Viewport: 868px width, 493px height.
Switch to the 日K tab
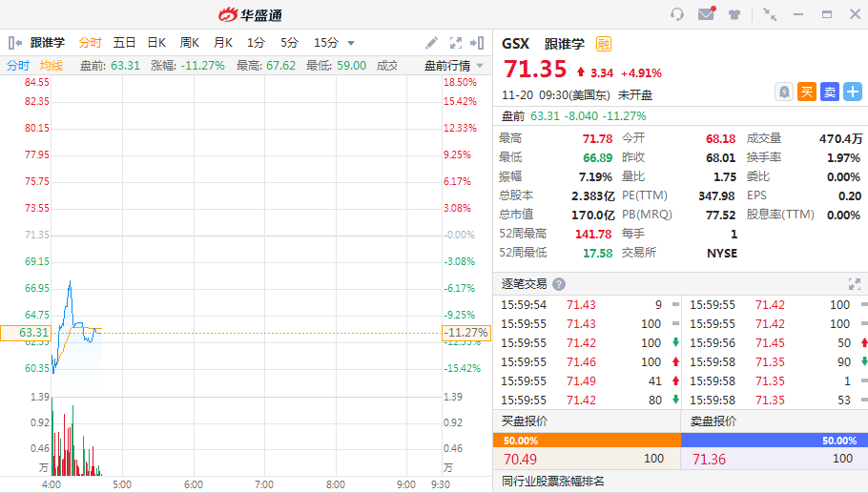(156, 43)
